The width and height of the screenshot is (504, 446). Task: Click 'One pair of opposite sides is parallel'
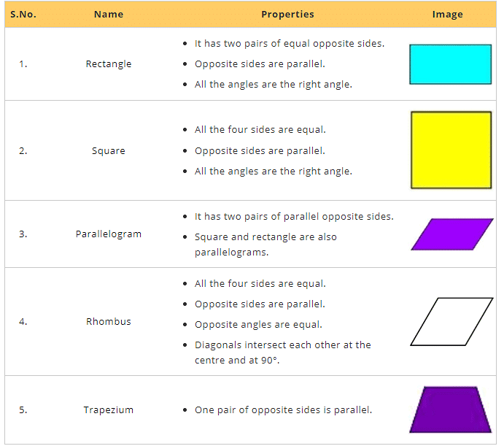(x=283, y=410)
